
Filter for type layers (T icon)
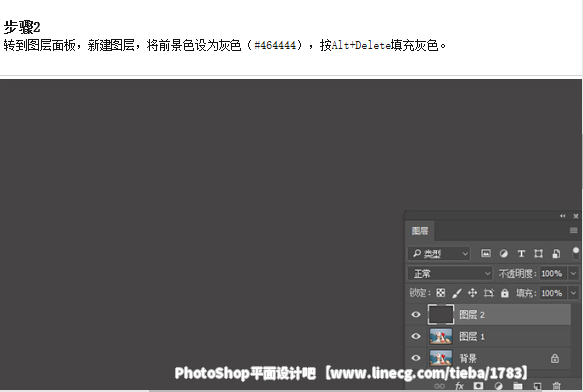521,254
